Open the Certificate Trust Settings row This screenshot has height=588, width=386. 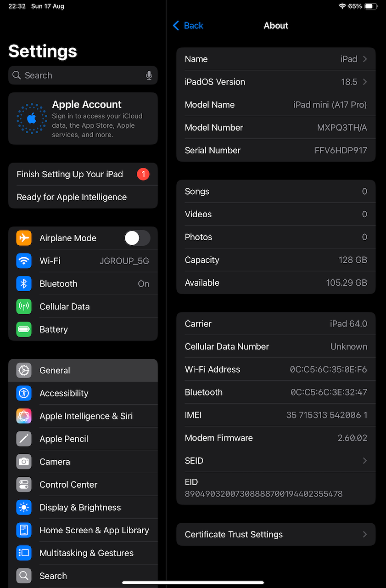click(276, 534)
